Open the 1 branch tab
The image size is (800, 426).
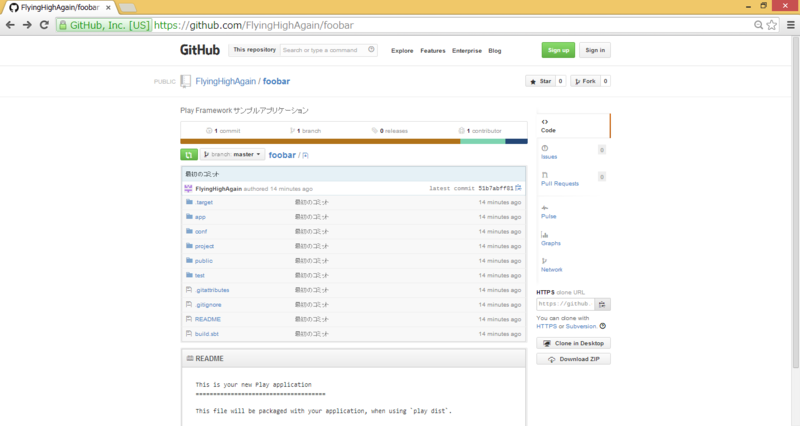tap(306, 131)
